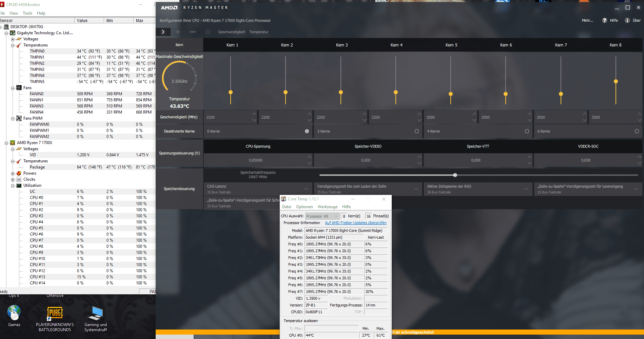
Task: Click the Fans icon in HWMonitor tree
Action: (x=19, y=88)
